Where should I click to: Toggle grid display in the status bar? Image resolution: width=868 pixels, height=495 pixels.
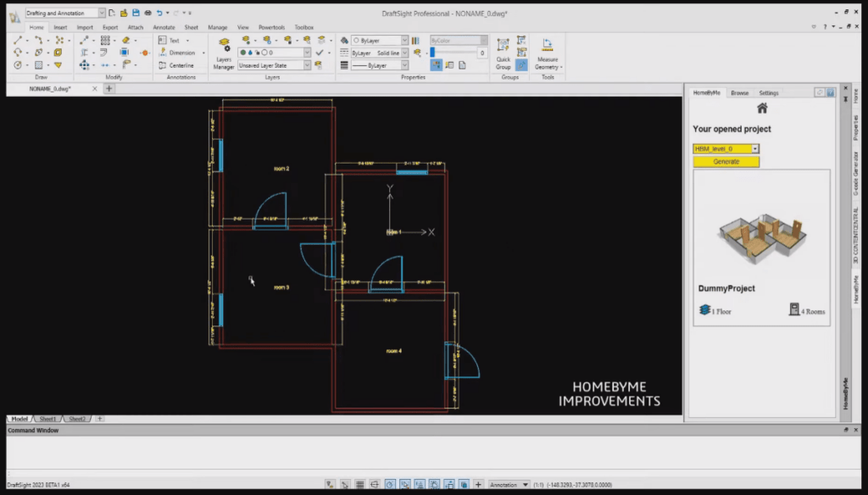coord(359,484)
